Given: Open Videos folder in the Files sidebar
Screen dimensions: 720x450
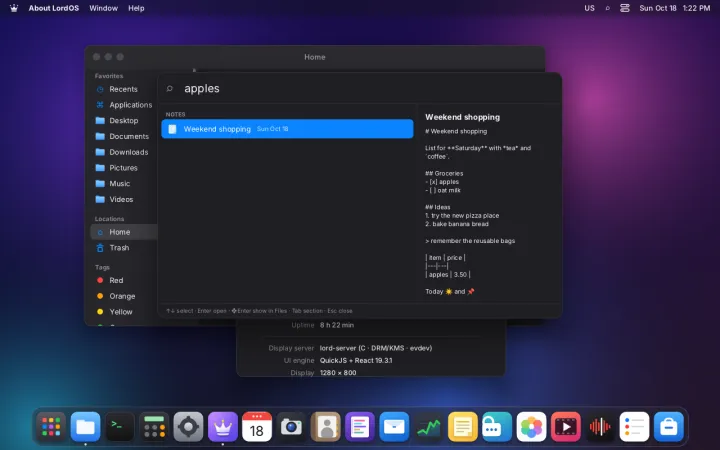Looking at the screenshot, I should (x=123, y=199).
